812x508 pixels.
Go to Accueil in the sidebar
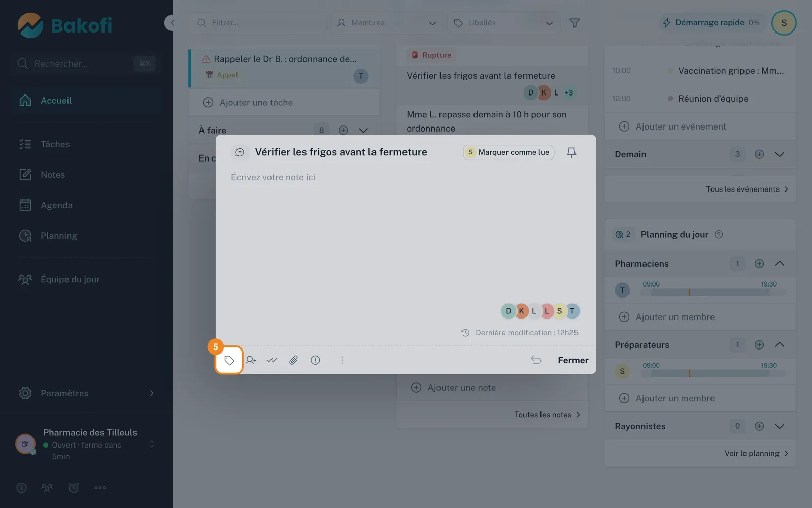click(x=86, y=101)
